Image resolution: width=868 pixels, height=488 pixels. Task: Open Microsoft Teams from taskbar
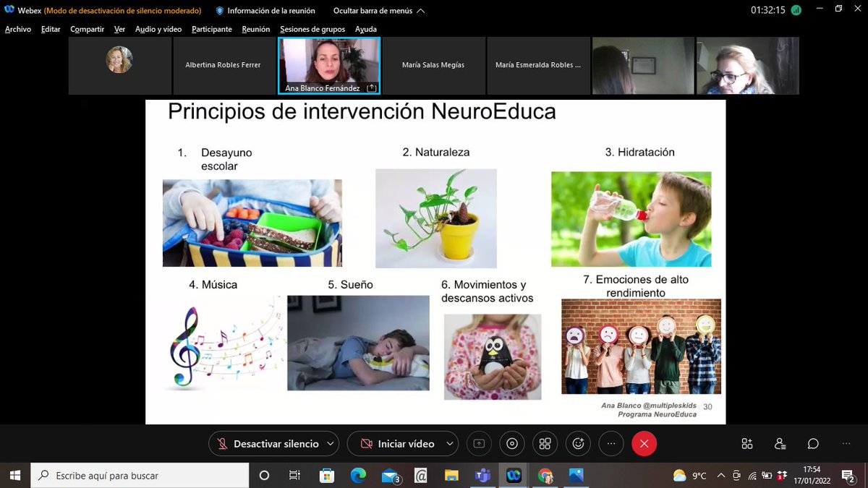482,475
